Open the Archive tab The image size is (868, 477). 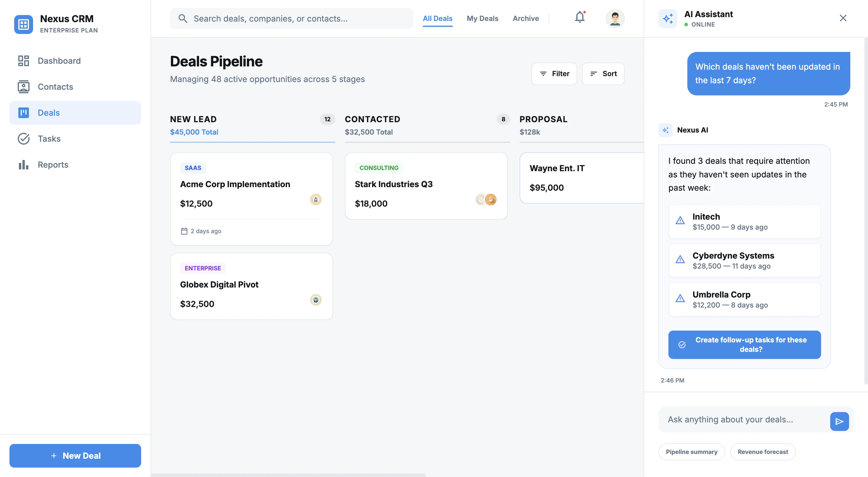click(526, 19)
